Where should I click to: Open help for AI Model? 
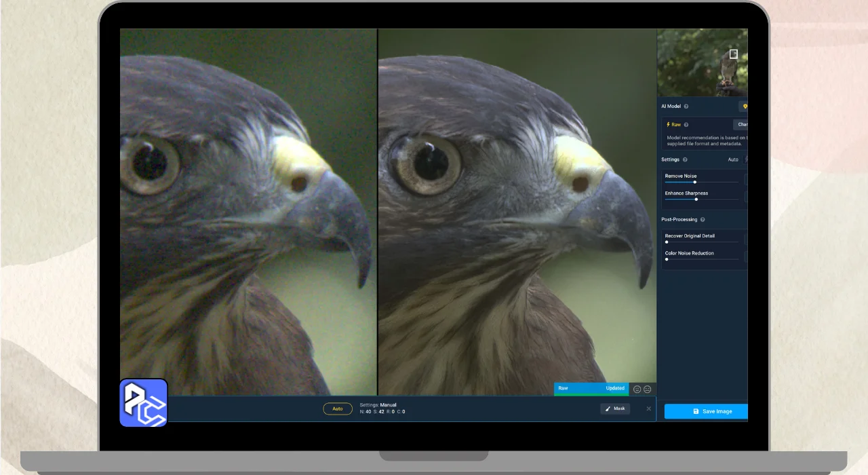coord(686,107)
